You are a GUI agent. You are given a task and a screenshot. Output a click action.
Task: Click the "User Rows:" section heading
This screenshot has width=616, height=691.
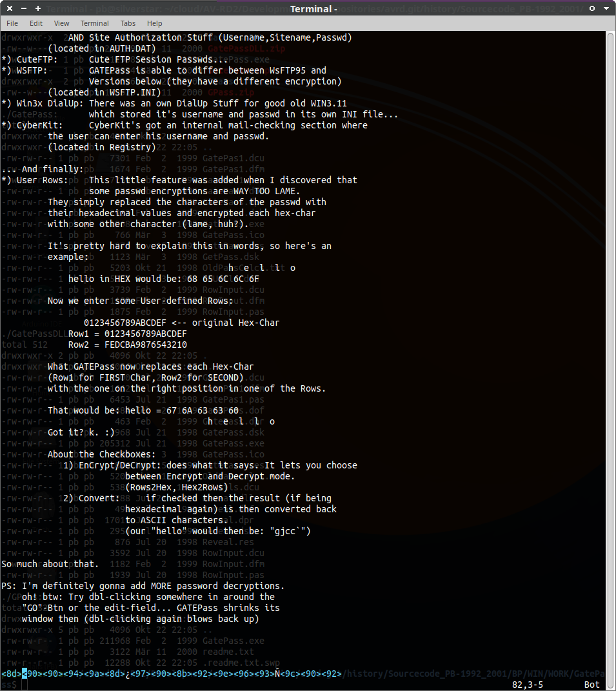[x=39, y=180]
